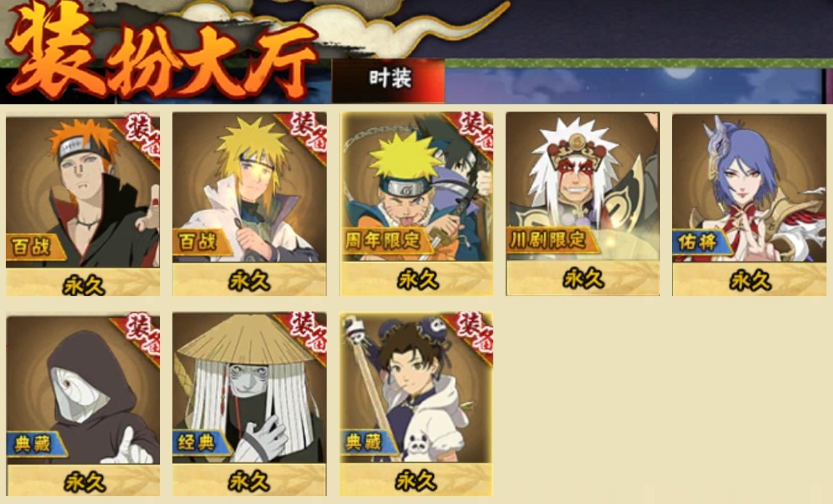The width and height of the screenshot is (833, 504).
Task: Open the straw-hat 经典 costume card
Action: (249, 404)
